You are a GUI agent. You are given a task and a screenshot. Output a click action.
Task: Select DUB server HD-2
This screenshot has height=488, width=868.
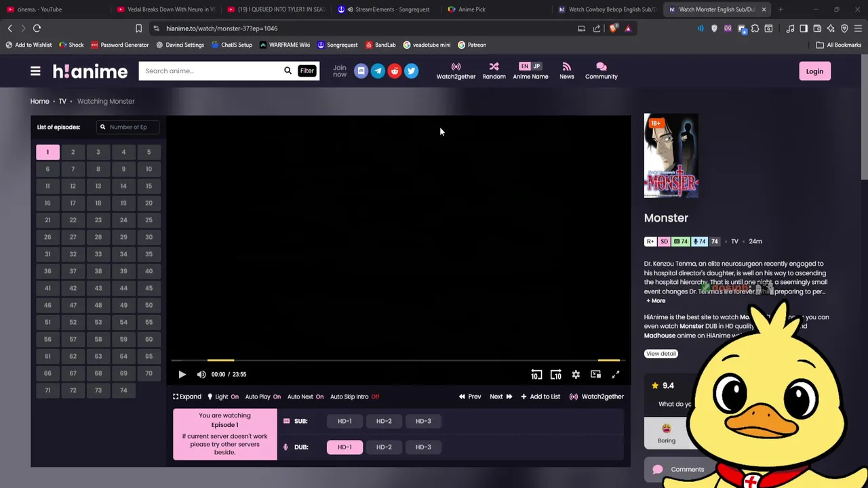point(384,447)
